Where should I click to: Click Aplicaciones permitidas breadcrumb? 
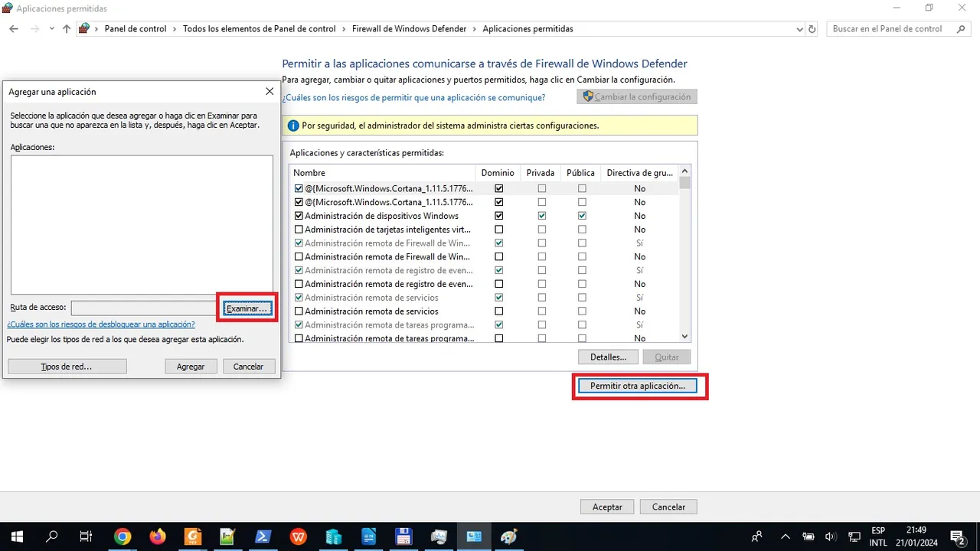click(528, 29)
